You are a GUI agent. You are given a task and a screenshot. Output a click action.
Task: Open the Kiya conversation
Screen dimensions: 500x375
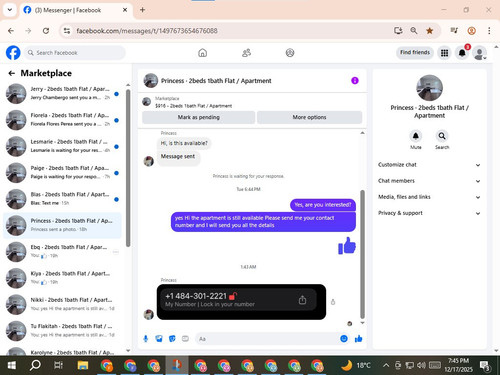62,278
